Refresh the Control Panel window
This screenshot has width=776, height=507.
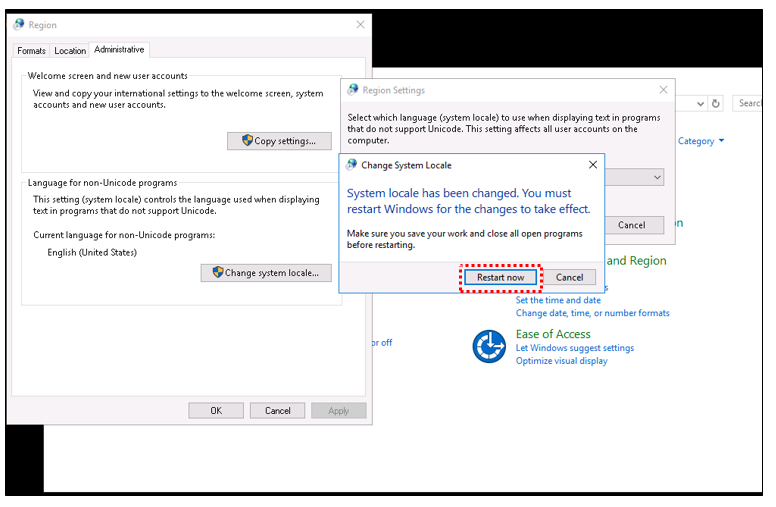(716, 103)
